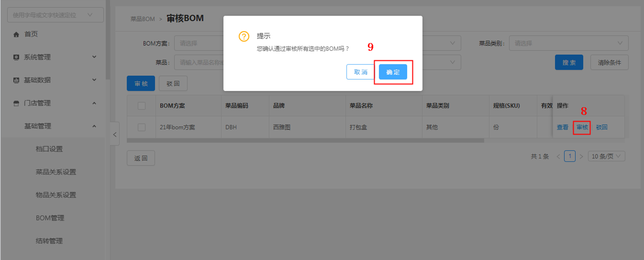The height and width of the screenshot is (260, 644).
Task: Click the 系统管理 sidebar icon
Action: click(x=16, y=57)
